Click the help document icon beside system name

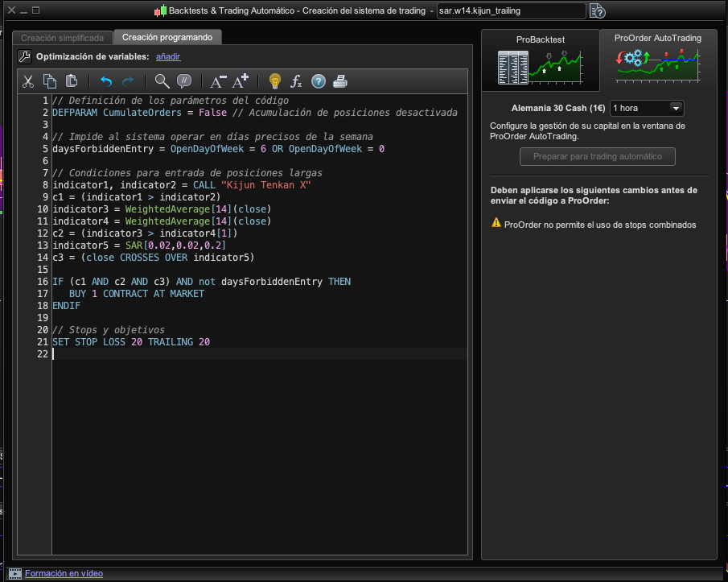tap(598, 11)
